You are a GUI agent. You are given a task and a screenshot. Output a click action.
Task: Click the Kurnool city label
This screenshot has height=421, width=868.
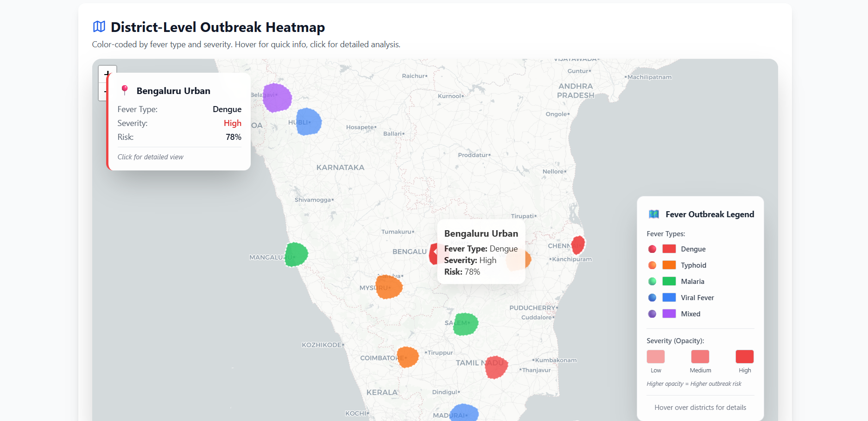tap(450, 96)
